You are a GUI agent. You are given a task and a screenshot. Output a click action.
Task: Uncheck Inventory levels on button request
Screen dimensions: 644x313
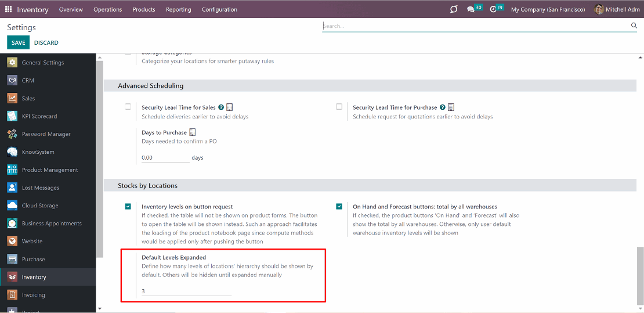tap(128, 206)
